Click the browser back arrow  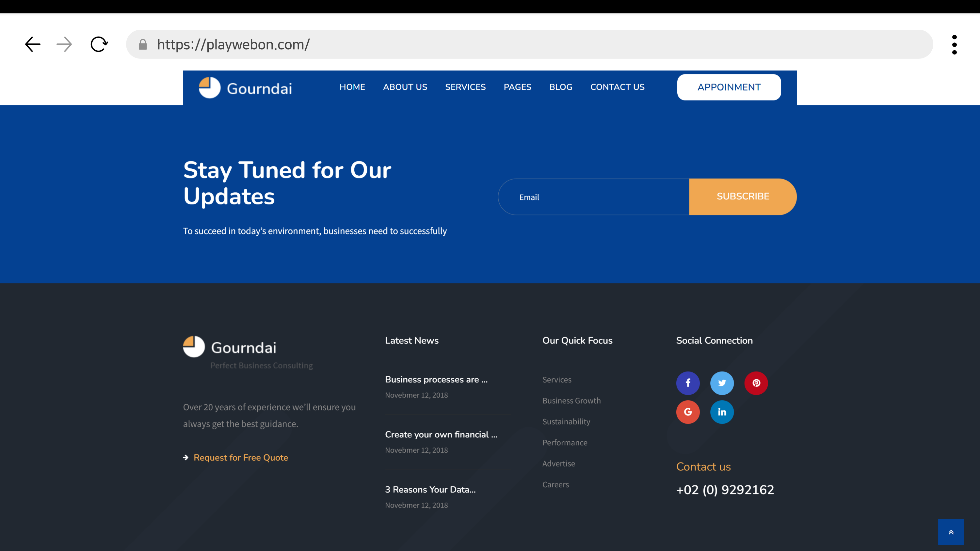33,44
